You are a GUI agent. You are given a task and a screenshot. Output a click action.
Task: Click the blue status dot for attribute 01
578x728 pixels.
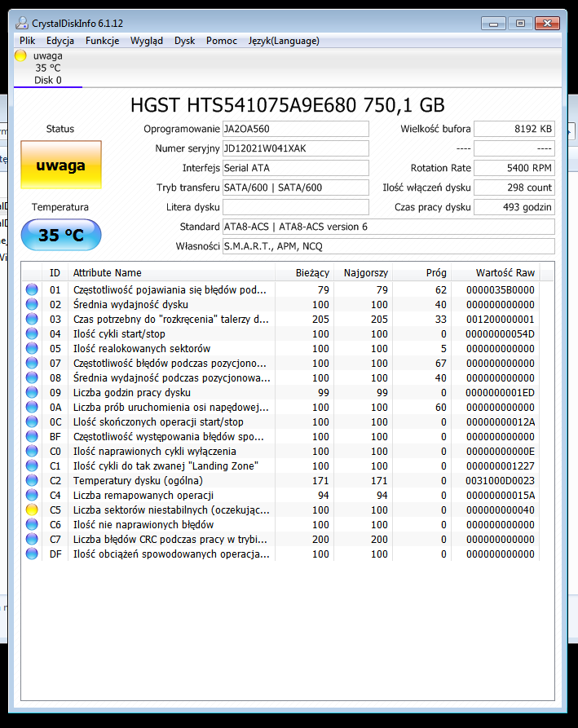32,289
